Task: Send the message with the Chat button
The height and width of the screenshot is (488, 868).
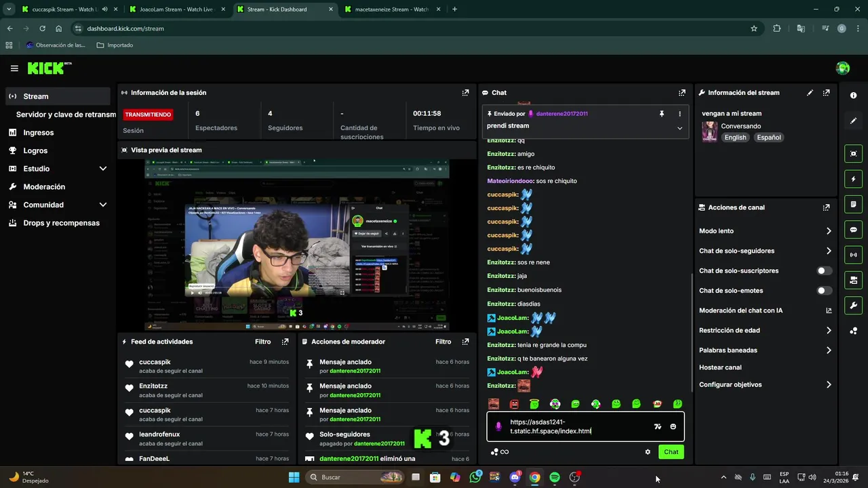Action: (x=671, y=452)
